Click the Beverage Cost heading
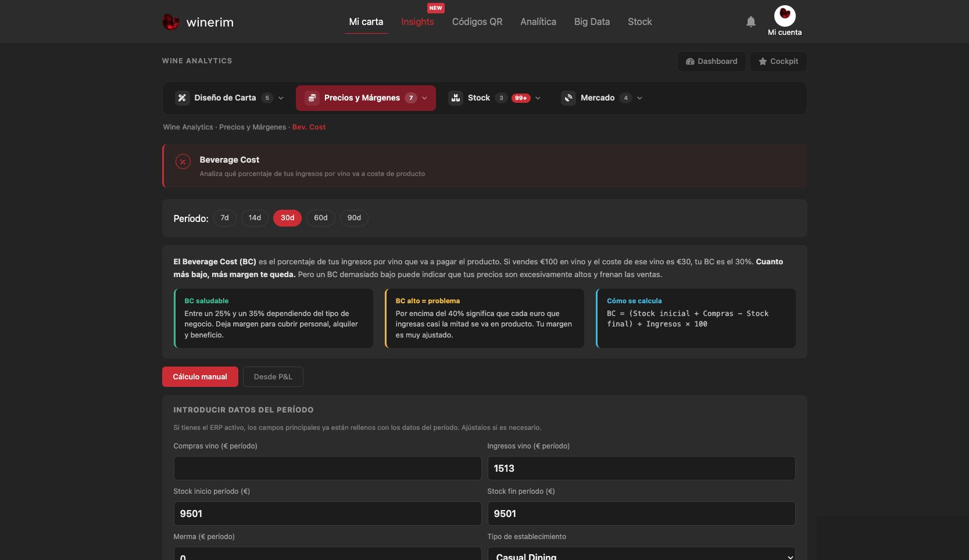The image size is (969, 560). (x=230, y=160)
